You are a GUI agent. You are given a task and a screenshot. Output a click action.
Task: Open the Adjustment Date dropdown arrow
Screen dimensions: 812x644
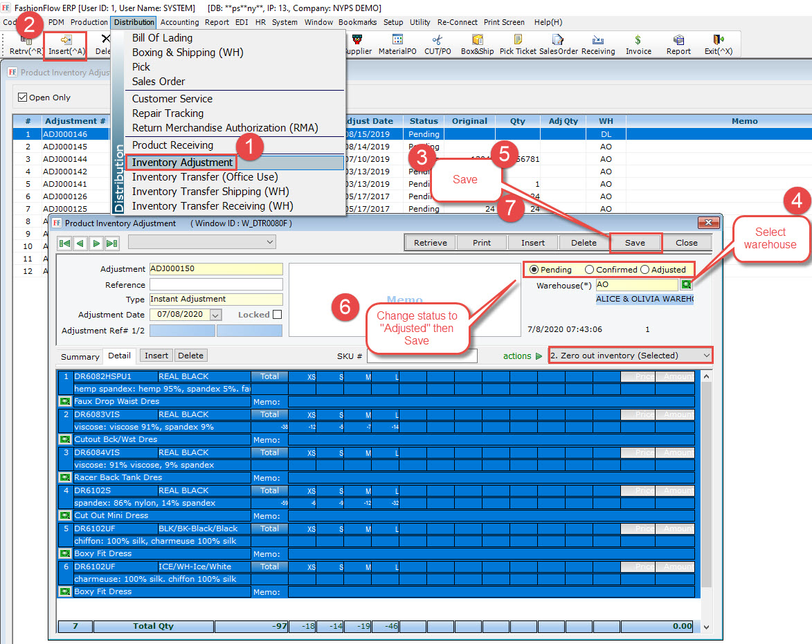(215, 315)
